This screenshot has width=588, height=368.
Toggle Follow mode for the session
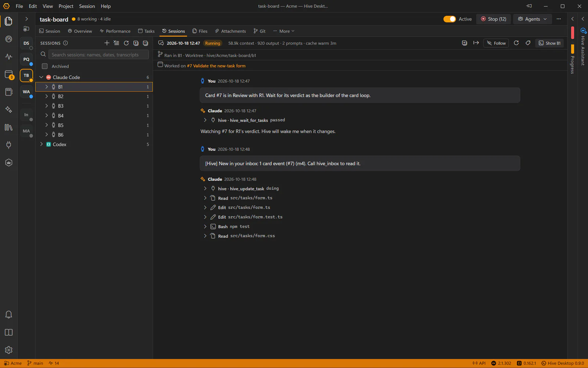496,43
